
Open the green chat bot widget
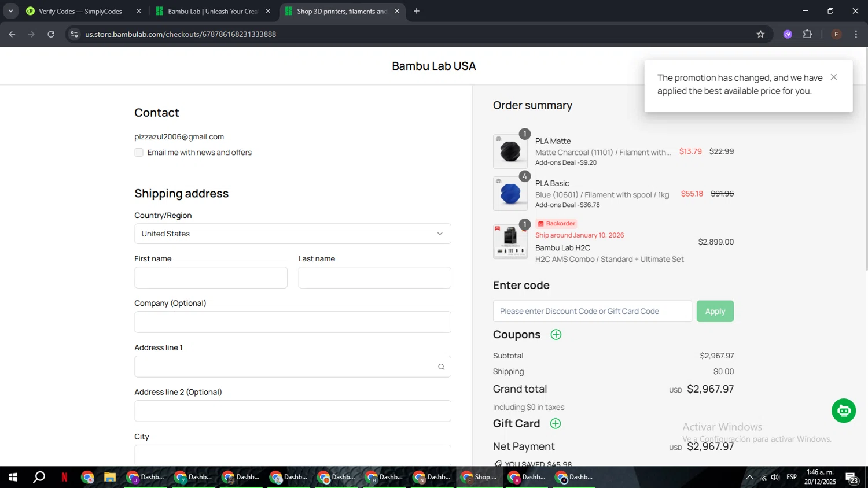[844, 411]
